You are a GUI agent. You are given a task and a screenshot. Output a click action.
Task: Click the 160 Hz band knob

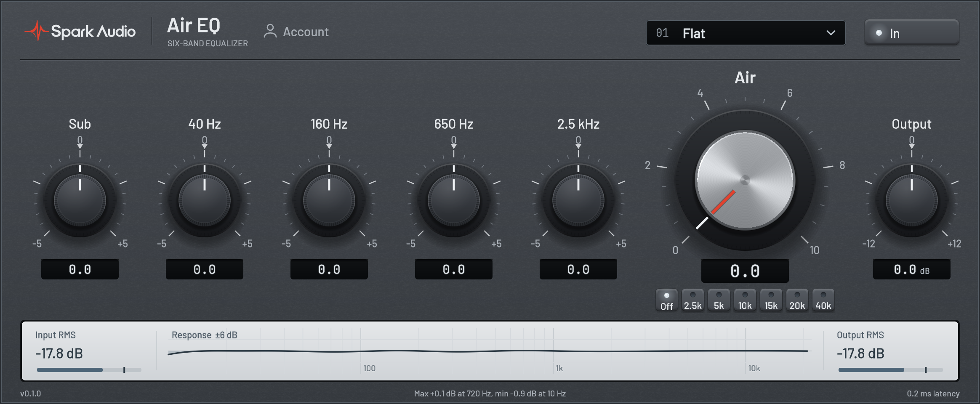pyautogui.click(x=329, y=200)
